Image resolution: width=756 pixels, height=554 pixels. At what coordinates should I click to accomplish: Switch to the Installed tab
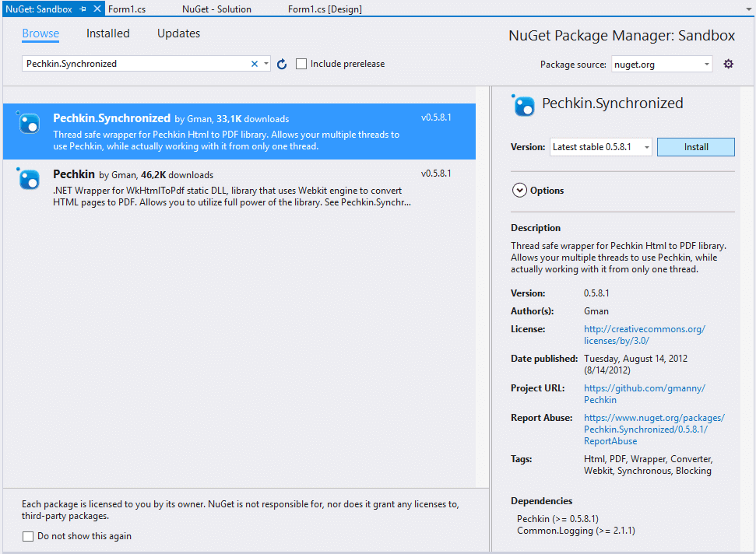coord(107,33)
